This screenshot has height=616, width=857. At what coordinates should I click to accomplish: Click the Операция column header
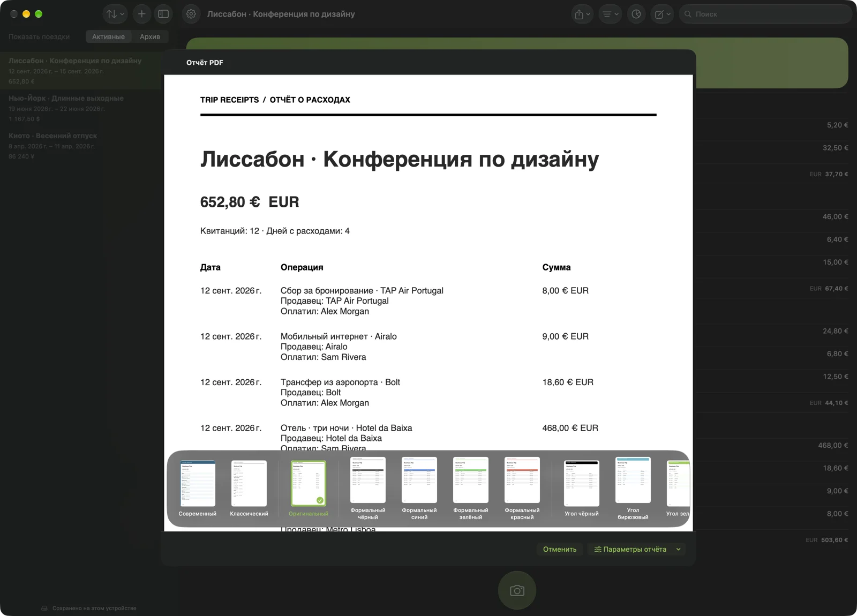click(302, 267)
